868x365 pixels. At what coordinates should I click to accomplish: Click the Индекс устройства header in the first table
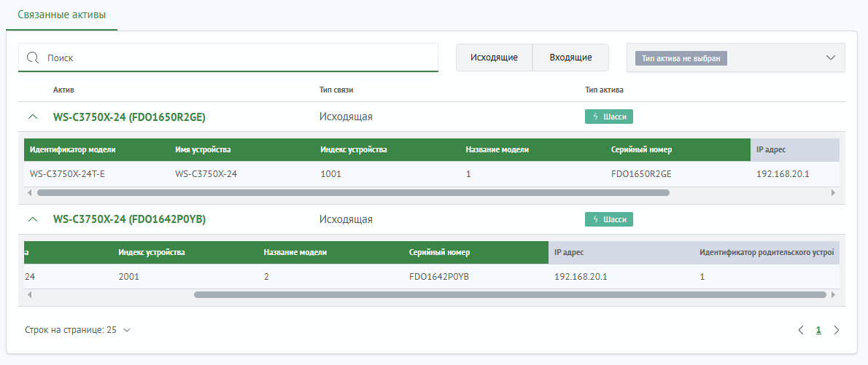pos(354,150)
